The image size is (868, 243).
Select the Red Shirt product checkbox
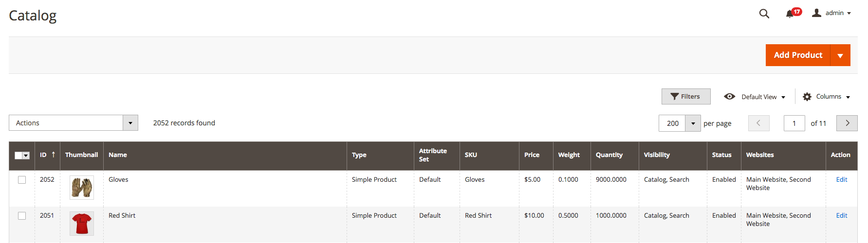point(22,216)
